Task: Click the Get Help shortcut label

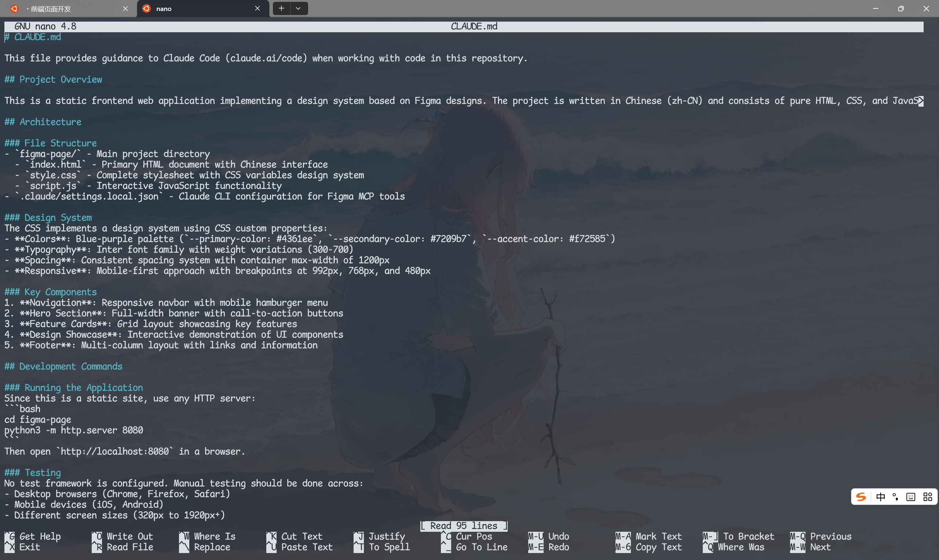Action: tap(40, 536)
